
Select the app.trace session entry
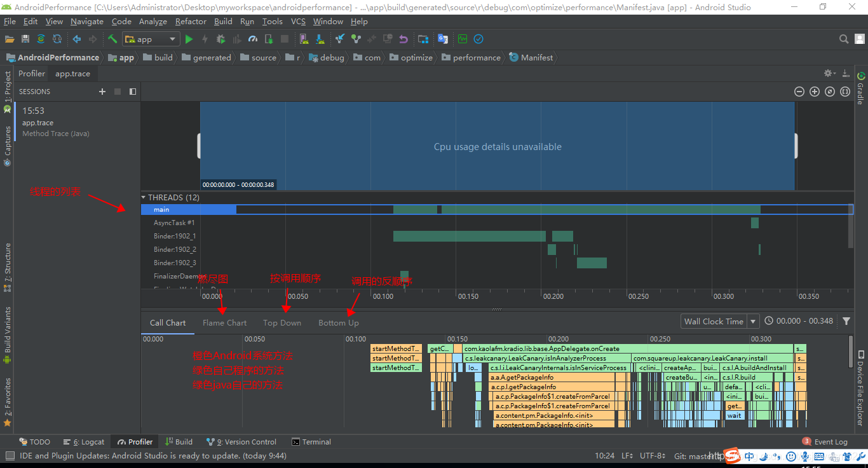click(78, 122)
